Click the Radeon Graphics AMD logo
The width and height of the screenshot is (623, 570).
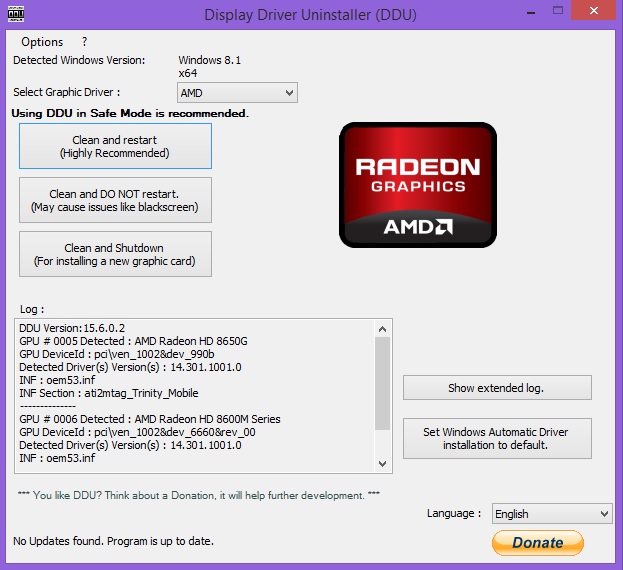click(418, 185)
